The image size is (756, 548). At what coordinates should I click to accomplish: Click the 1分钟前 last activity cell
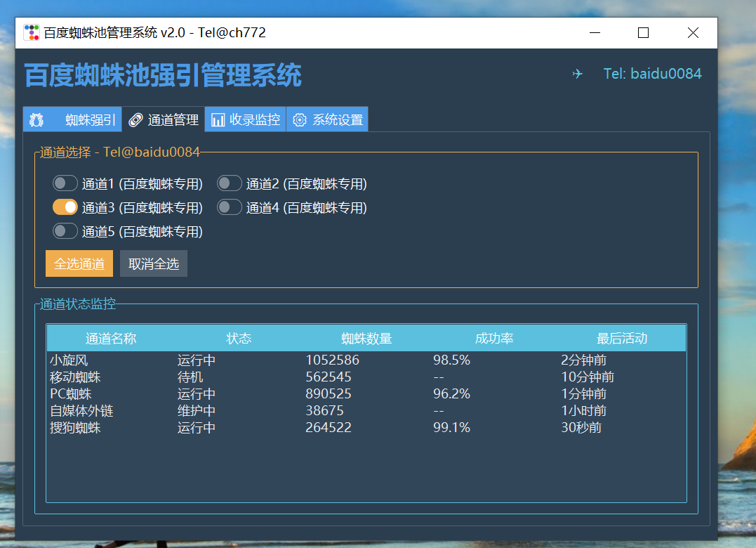coord(583,394)
